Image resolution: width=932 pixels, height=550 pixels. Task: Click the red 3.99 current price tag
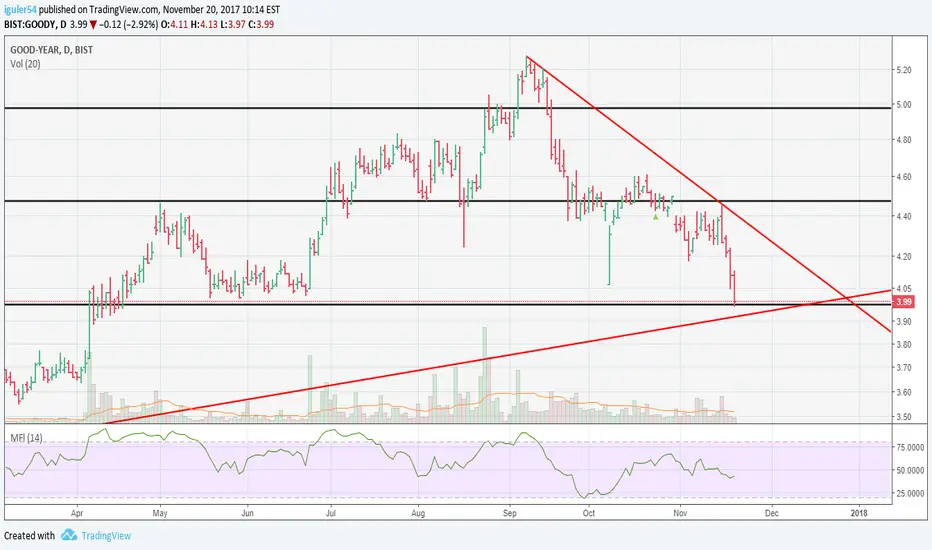[x=903, y=301]
